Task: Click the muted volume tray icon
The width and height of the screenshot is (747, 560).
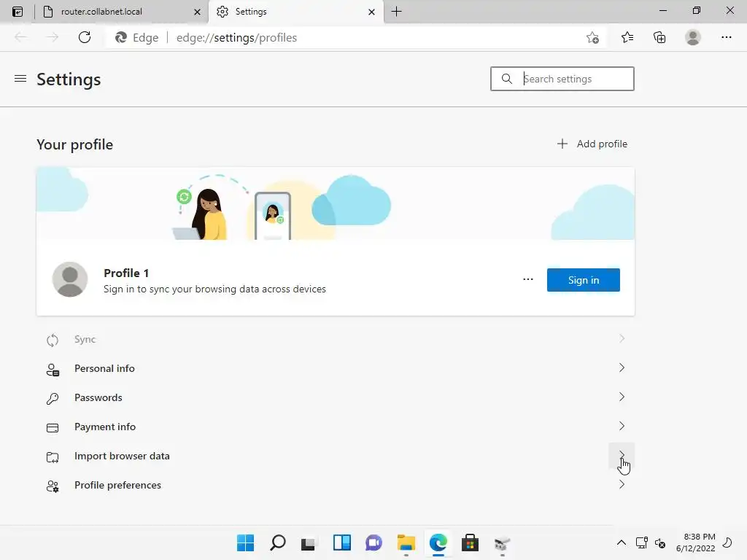Action: point(660,542)
